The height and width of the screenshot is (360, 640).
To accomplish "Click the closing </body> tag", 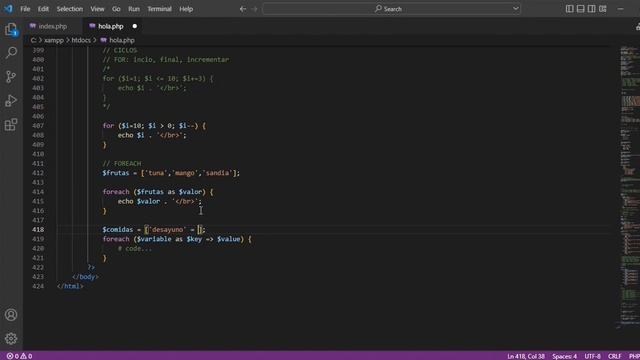I will click(85, 277).
